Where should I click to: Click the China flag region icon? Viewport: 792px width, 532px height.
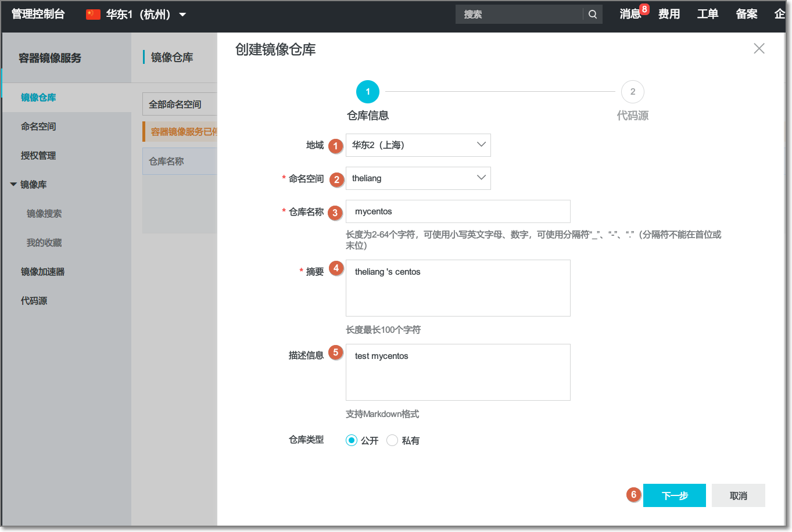pyautogui.click(x=92, y=14)
